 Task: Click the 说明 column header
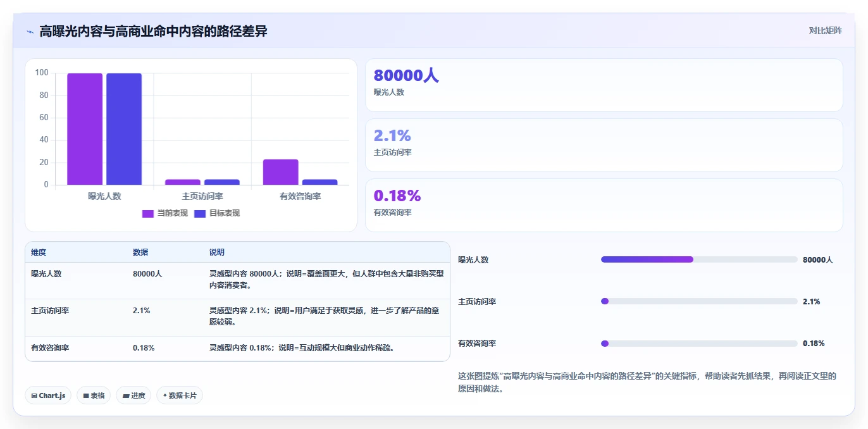point(217,252)
